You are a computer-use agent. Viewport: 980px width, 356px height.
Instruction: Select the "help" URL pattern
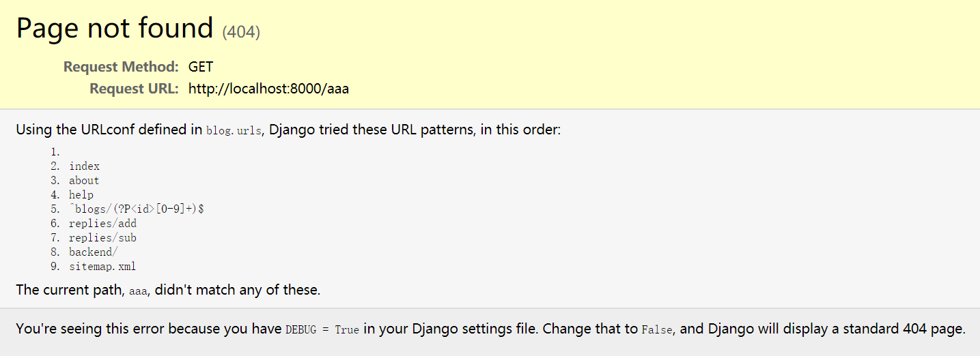tap(81, 195)
